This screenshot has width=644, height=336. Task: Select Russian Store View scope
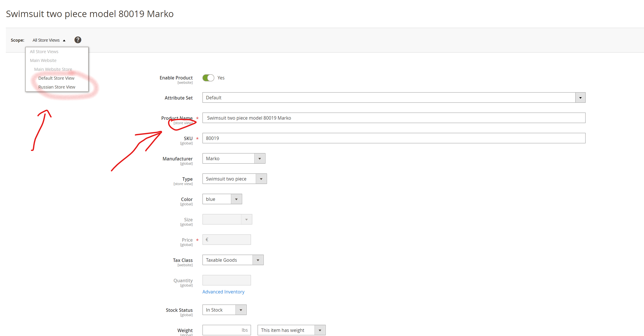coord(57,87)
